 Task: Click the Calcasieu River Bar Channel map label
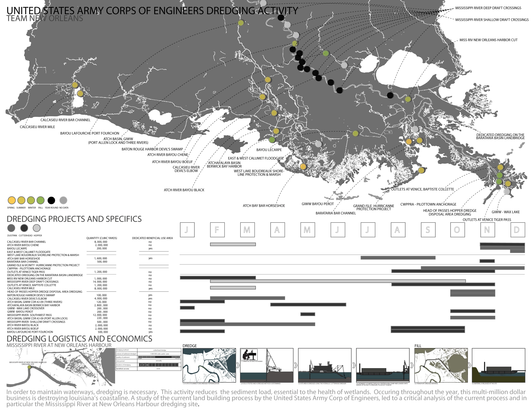[x=65, y=120]
